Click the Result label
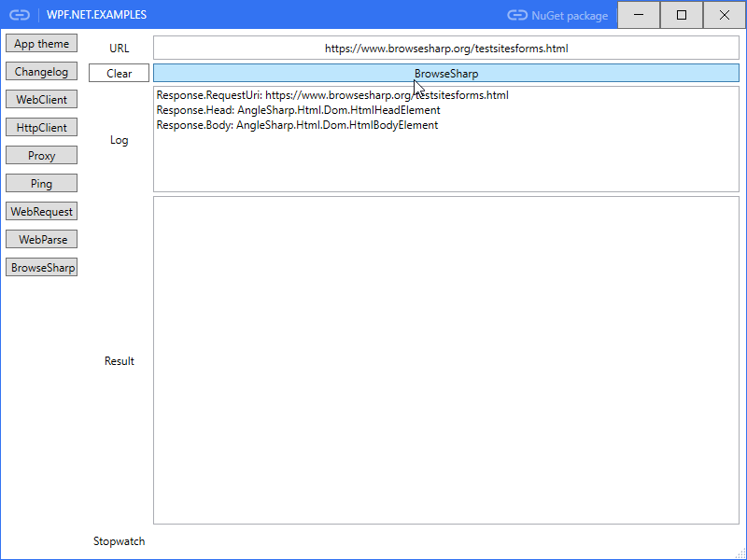The image size is (747, 560). [x=120, y=361]
